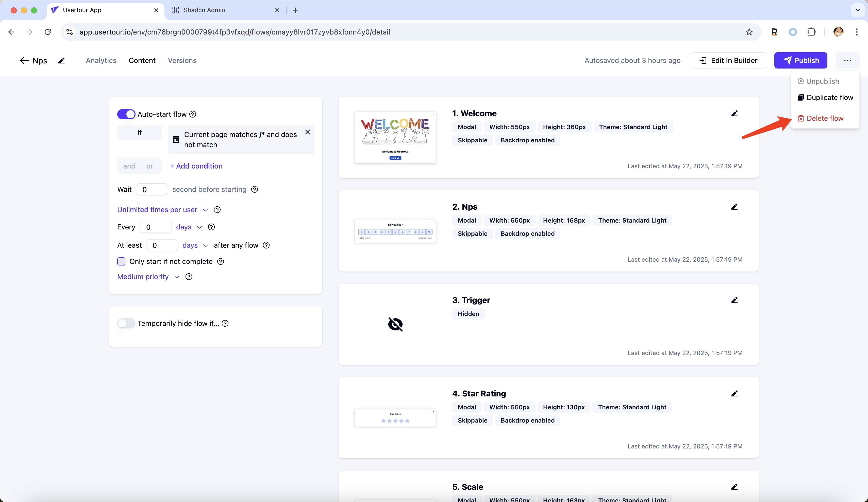This screenshot has width=868, height=502.
Task: Click the If condition label
Action: click(139, 132)
